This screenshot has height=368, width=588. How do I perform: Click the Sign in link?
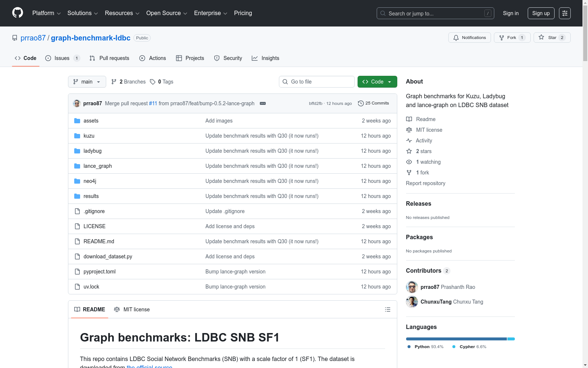[511, 13]
